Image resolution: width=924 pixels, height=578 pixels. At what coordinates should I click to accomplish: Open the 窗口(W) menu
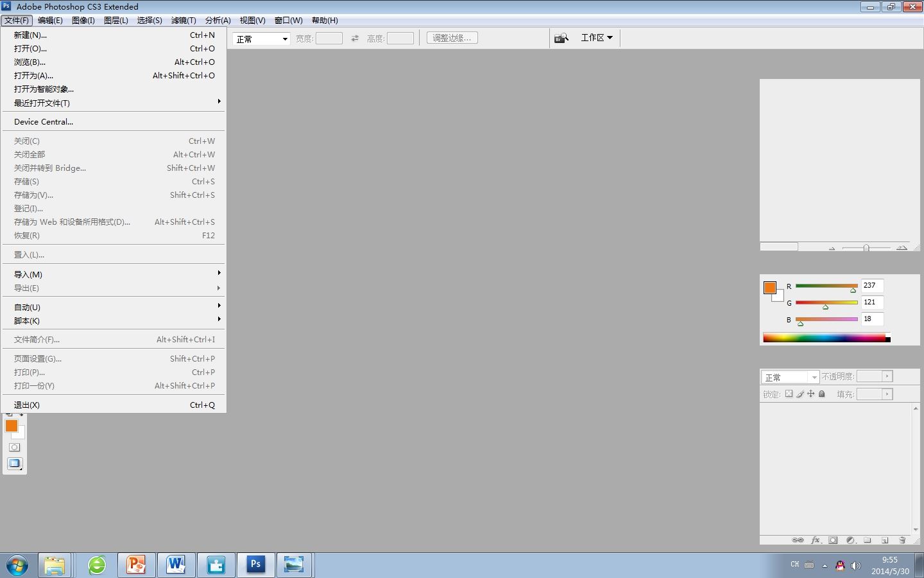click(x=288, y=21)
